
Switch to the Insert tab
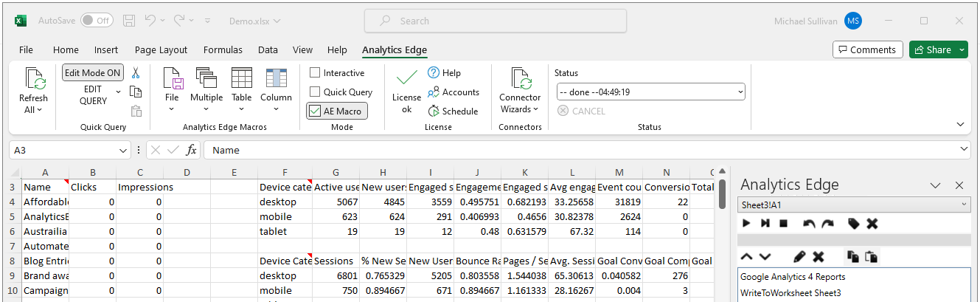pos(106,49)
